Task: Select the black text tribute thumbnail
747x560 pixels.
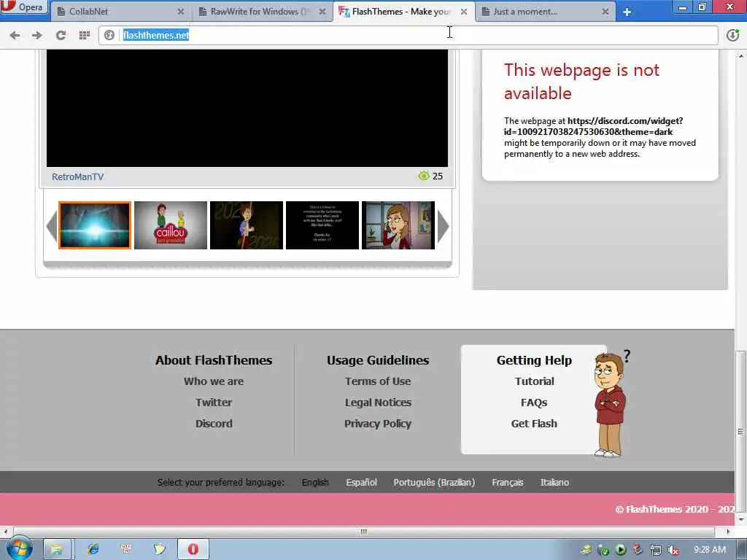Action: tap(322, 225)
